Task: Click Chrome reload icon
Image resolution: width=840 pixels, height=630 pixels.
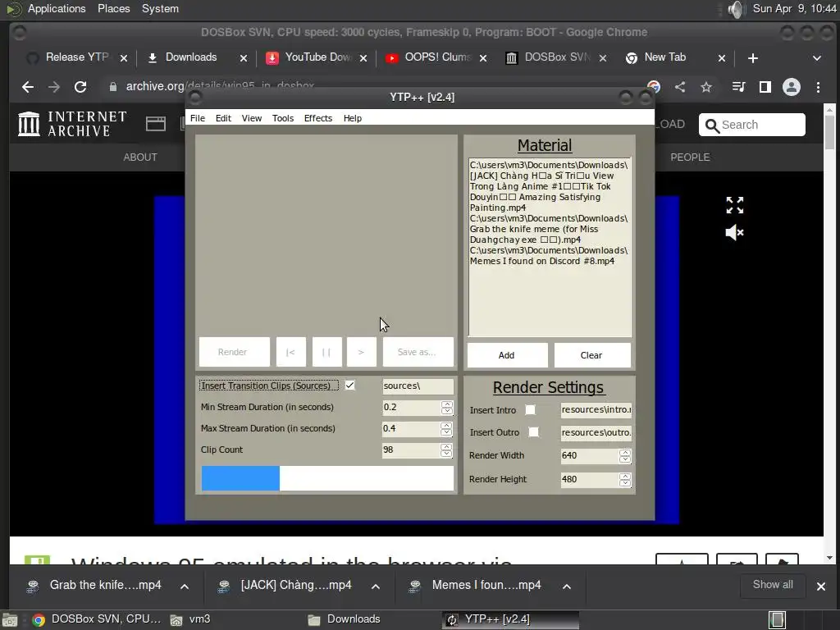Action: [x=80, y=87]
